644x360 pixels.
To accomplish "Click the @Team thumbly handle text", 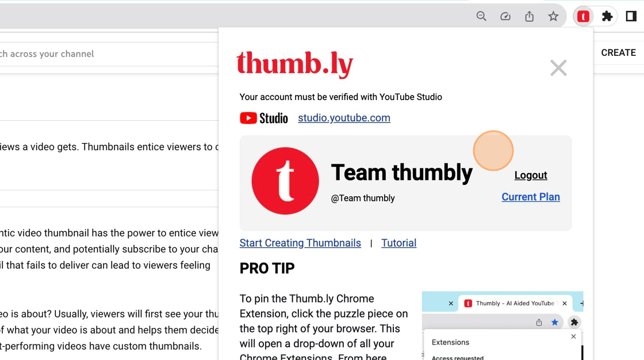I will pos(363,198).
